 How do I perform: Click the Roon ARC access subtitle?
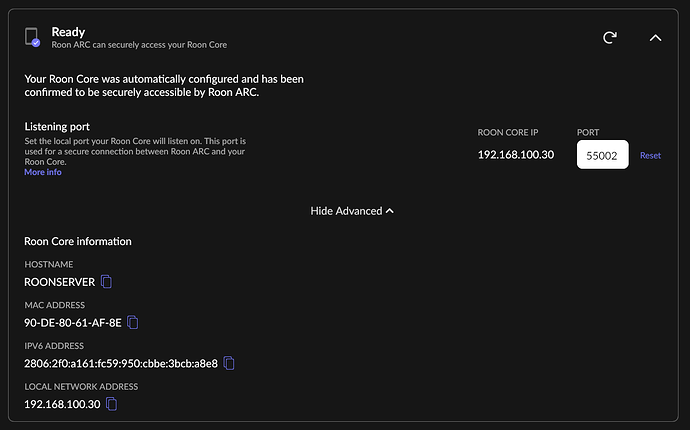click(x=139, y=44)
